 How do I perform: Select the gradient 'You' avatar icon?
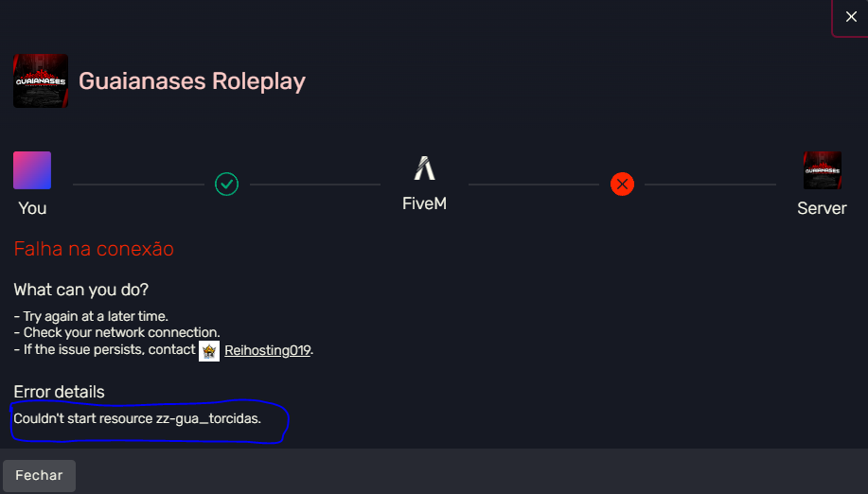(32, 170)
